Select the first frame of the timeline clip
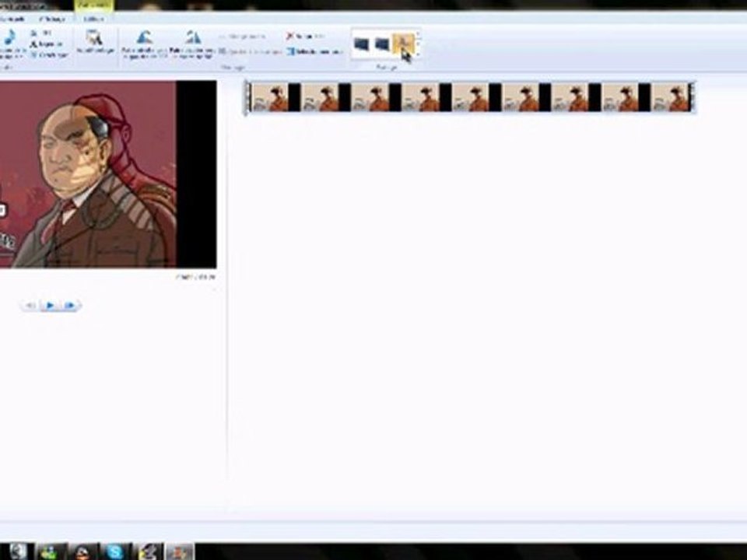The image size is (747, 560). (x=271, y=98)
